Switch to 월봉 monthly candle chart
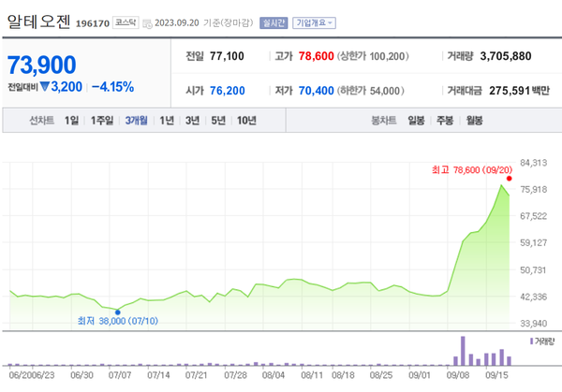 (x=474, y=120)
